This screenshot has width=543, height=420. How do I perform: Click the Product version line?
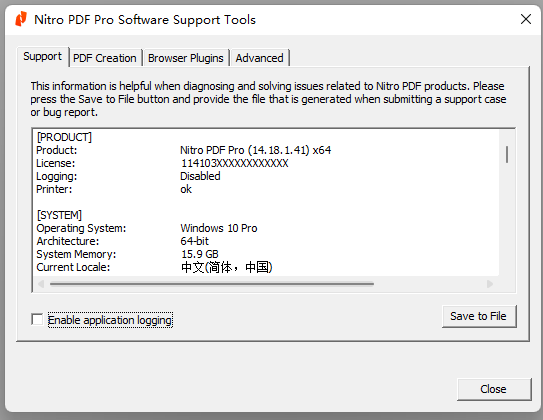coord(184,150)
